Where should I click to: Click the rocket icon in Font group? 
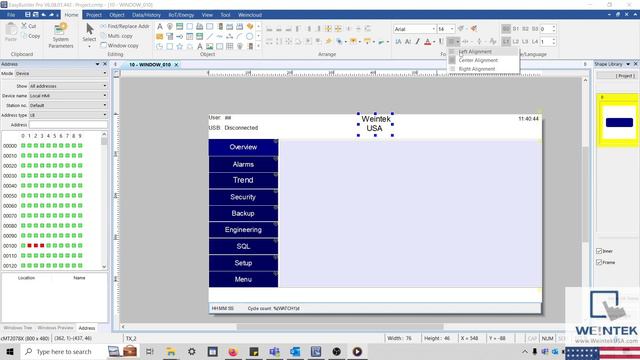pos(474,29)
